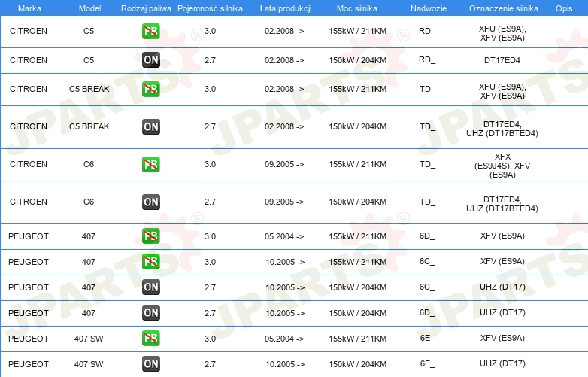Click the ON diesel icon for Citroen C6 2.7
The image size is (588, 377).
[150, 202]
